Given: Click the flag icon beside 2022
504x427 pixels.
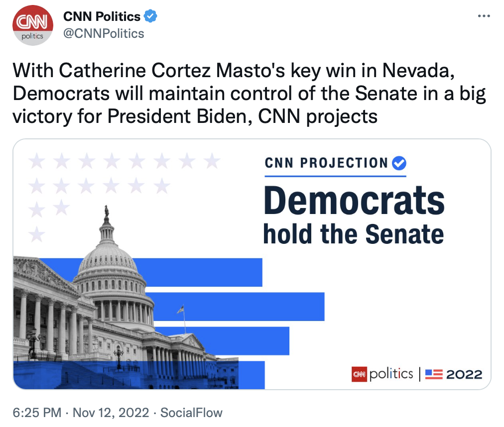Looking at the screenshot, I should click(434, 374).
